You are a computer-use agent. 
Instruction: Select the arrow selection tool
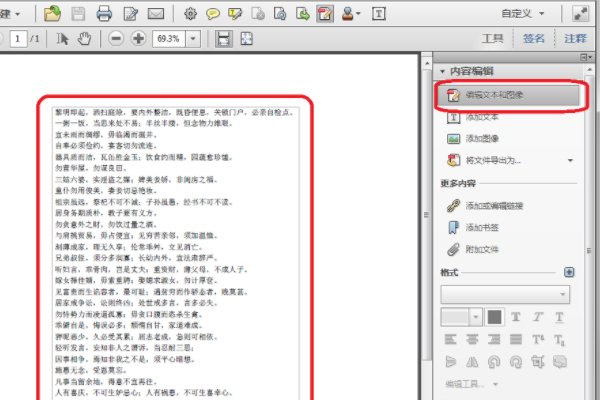point(65,38)
